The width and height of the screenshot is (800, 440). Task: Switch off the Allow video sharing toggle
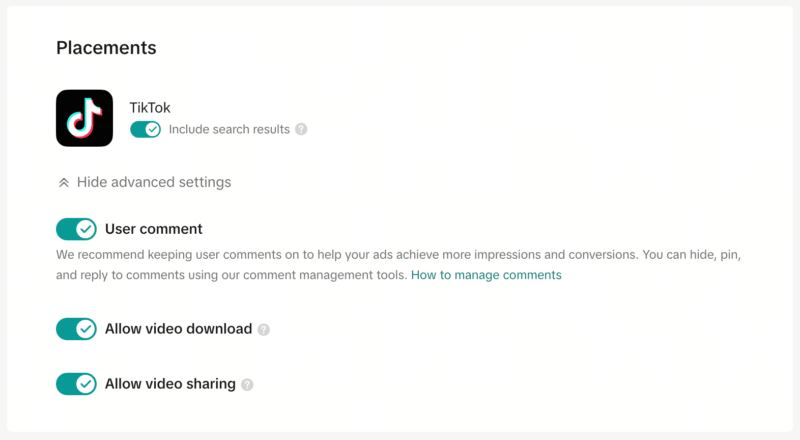pyautogui.click(x=76, y=384)
